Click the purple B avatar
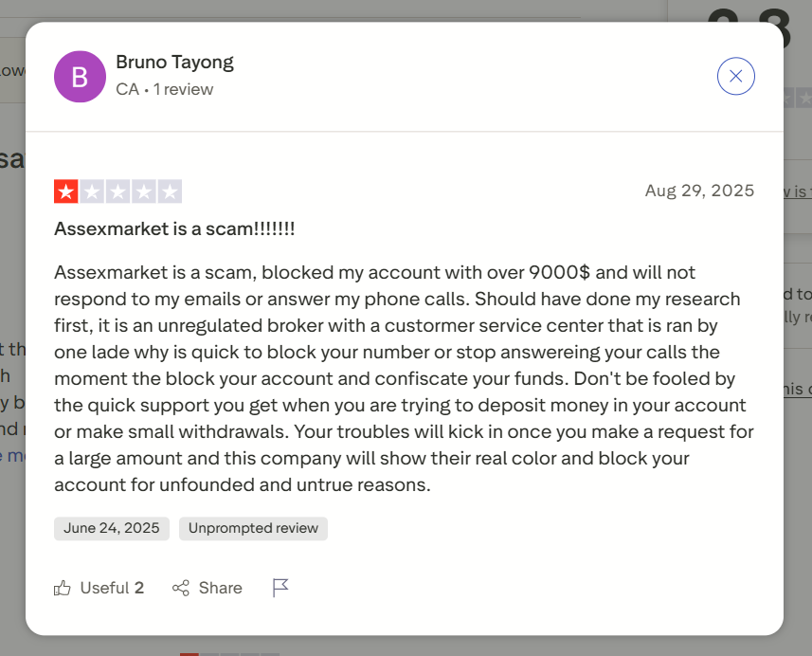Viewport: 812px width, 656px height. (80, 77)
